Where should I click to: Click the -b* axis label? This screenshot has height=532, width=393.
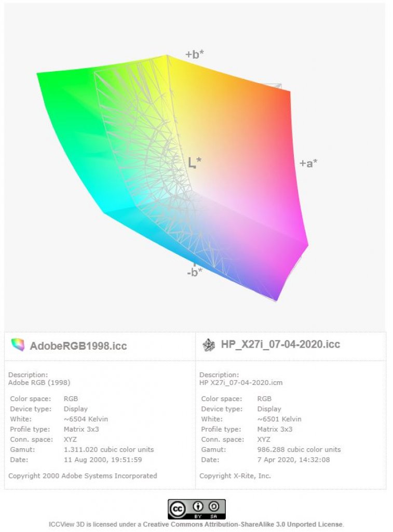(x=195, y=272)
